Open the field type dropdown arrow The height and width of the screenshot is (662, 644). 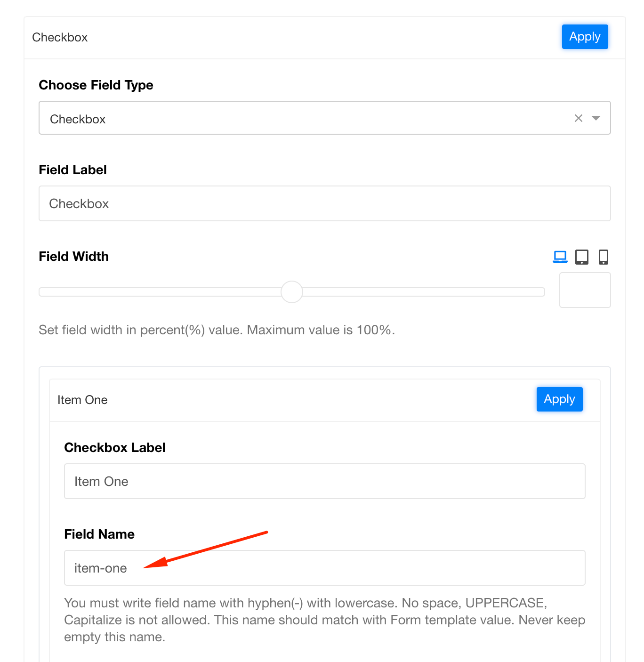point(596,118)
